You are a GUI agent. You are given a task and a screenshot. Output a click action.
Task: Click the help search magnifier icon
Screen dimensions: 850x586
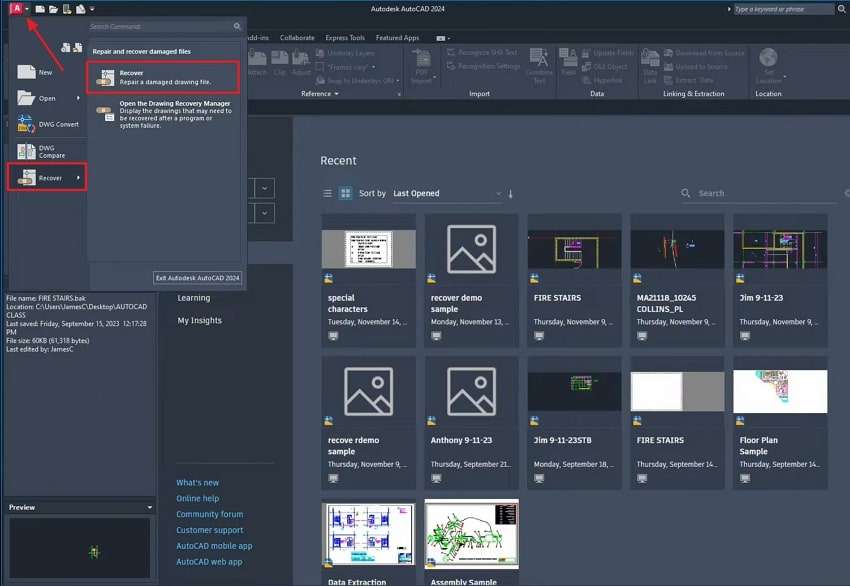(842, 9)
